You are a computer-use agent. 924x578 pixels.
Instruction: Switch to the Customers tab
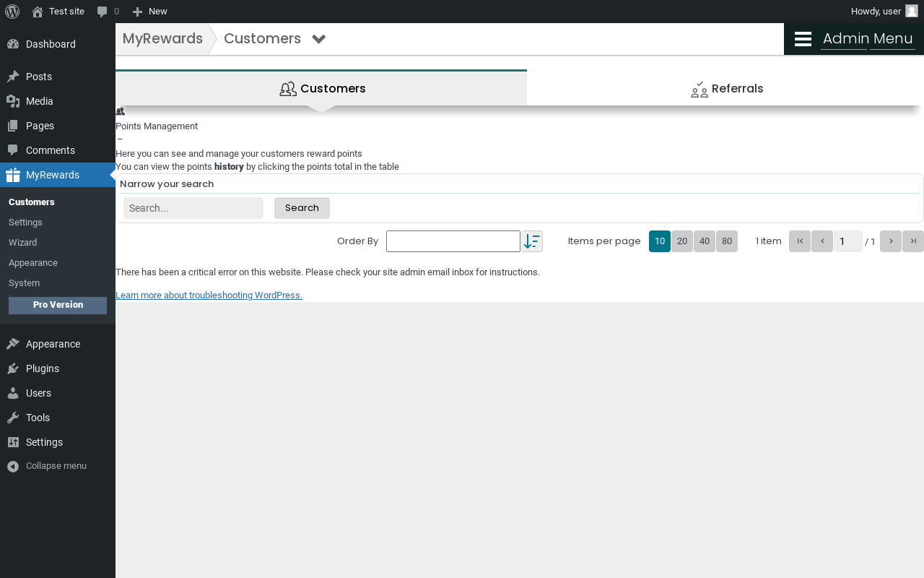coord(321,88)
